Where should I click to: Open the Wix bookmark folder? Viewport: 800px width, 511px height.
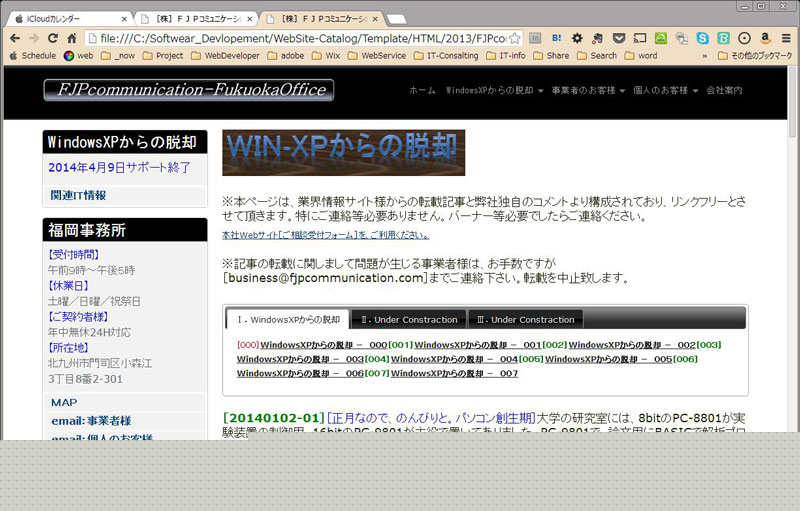(326, 56)
